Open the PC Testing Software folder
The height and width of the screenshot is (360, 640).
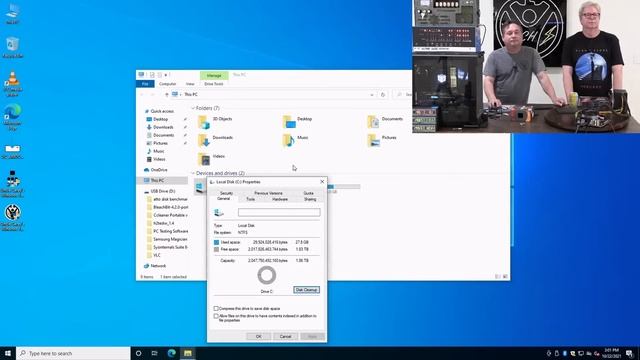(x=167, y=231)
